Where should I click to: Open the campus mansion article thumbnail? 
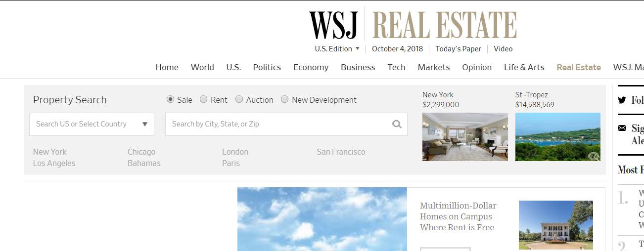click(556, 225)
